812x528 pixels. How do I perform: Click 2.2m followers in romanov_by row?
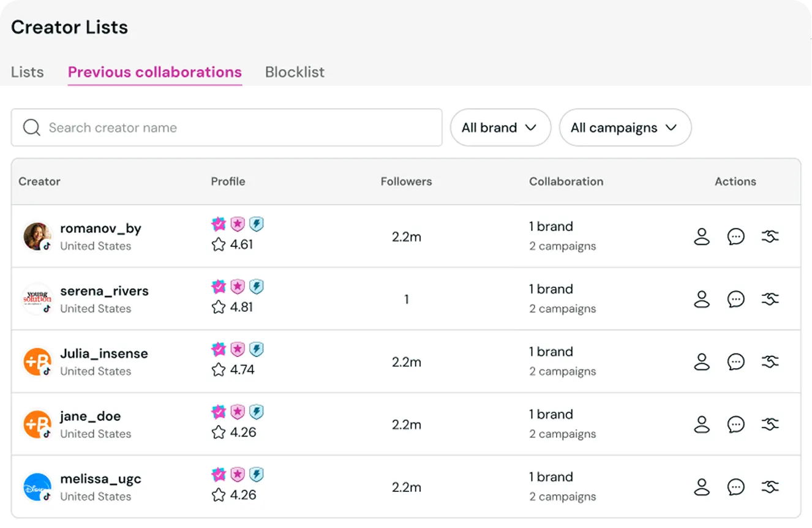point(407,237)
